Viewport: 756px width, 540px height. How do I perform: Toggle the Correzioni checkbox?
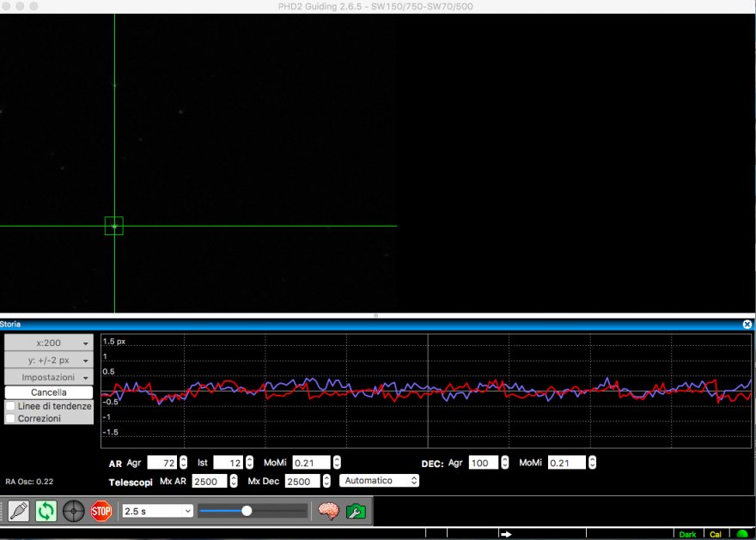(x=10, y=419)
